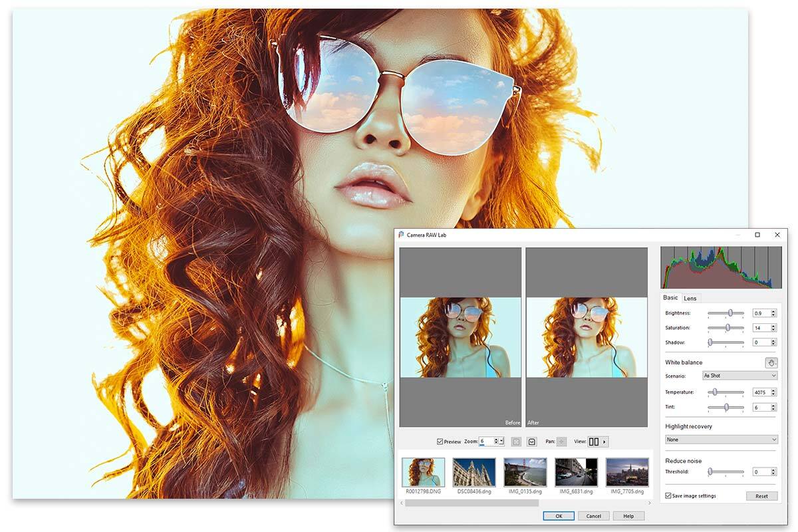Click the Brightness slider handle
This screenshot has height=532, width=798.
[731, 313]
